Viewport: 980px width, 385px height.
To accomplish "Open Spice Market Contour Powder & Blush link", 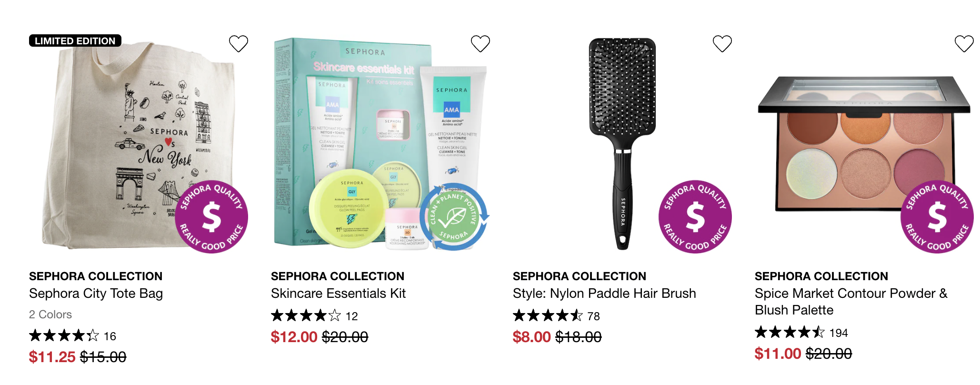I will (x=851, y=302).
